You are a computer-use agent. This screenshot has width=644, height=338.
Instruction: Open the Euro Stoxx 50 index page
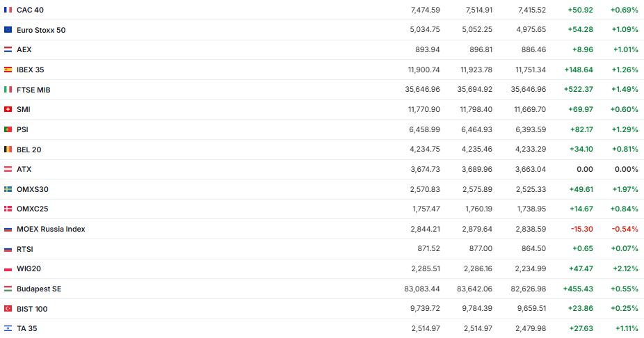[41, 30]
